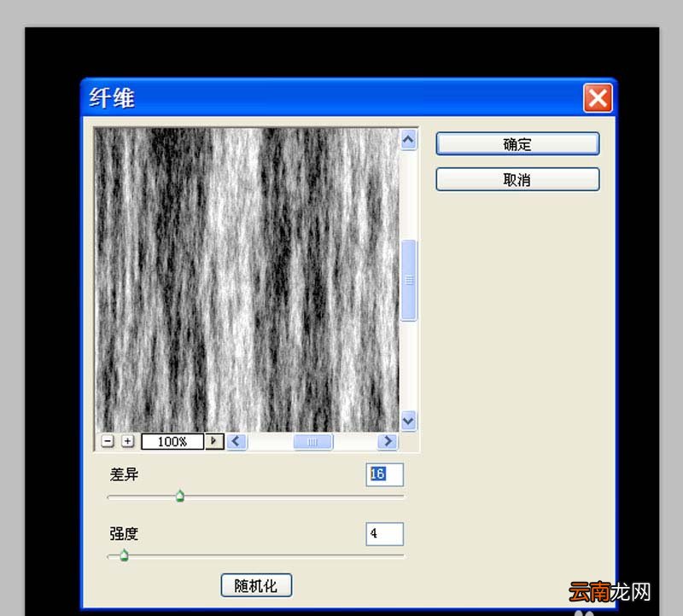Confirm with the 确定 button

click(517, 143)
